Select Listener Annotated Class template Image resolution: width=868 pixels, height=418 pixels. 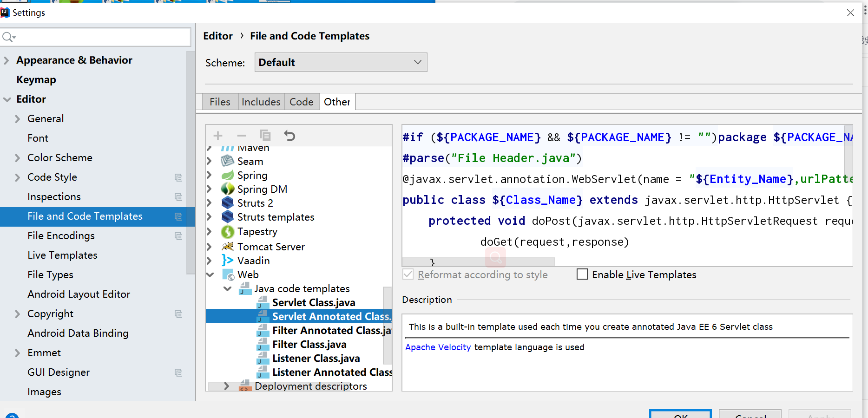[x=332, y=372]
